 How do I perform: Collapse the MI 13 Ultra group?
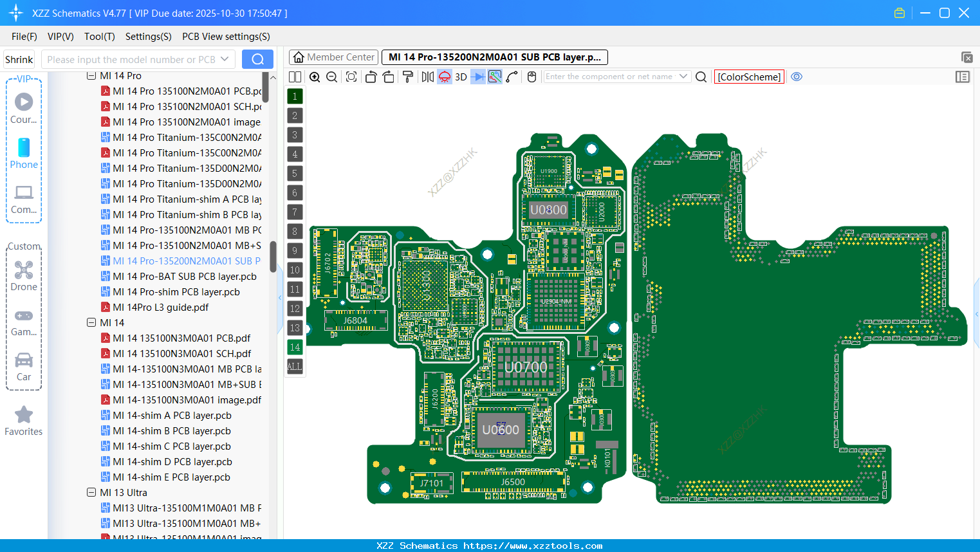pos(91,492)
